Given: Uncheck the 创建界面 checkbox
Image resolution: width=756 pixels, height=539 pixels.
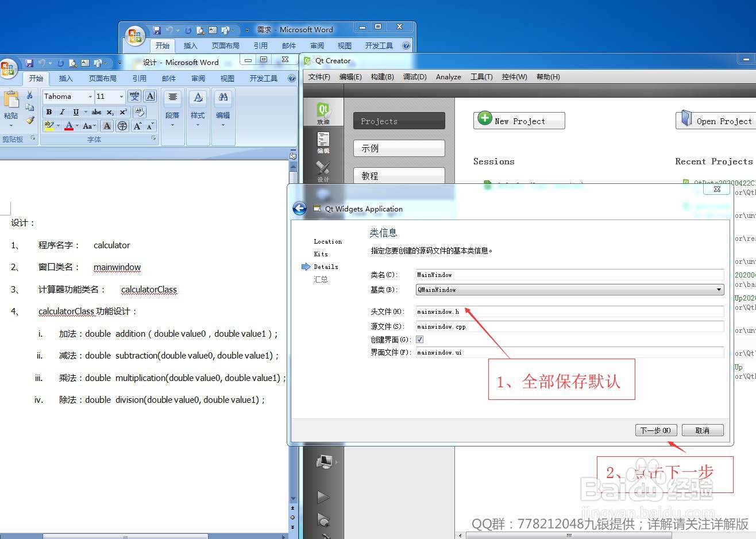Looking at the screenshot, I should point(419,339).
